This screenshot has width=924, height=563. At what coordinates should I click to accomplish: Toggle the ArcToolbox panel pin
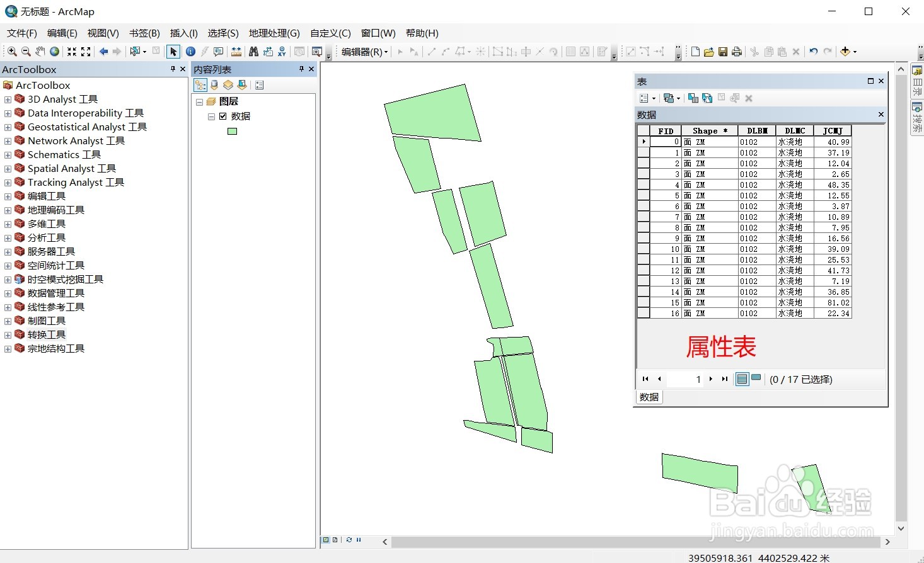pos(173,69)
